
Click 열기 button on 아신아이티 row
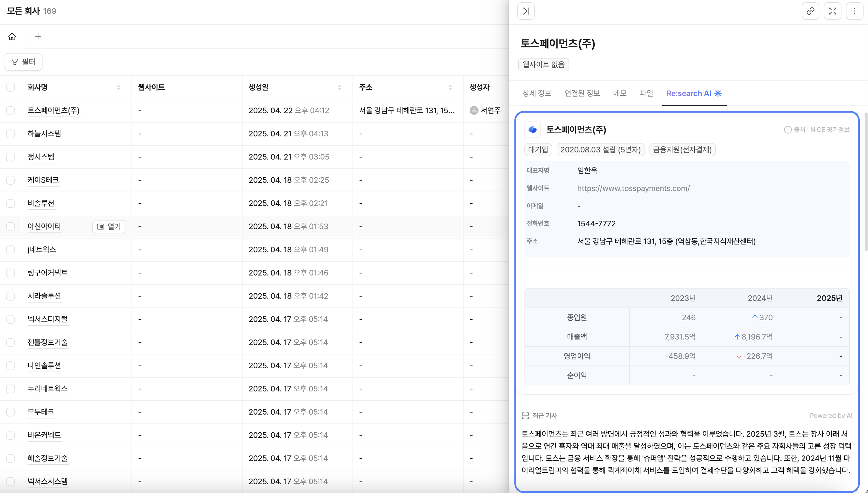[109, 226]
